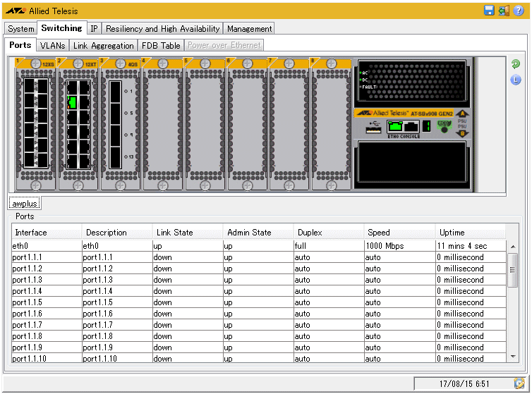
Task: Click the green active port on 12XT card
Action: [x=72, y=102]
